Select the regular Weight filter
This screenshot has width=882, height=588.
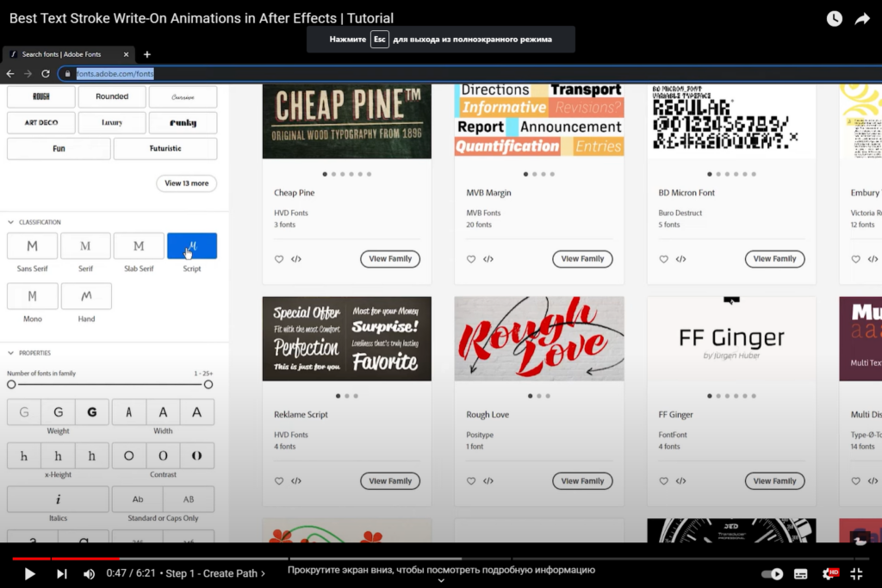[x=58, y=412]
